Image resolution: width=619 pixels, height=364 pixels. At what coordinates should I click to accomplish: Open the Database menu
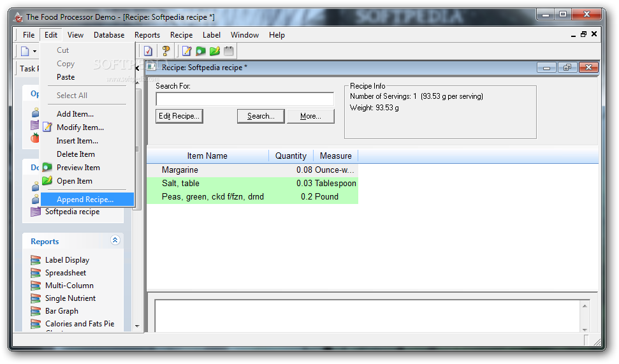tap(109, 34)
